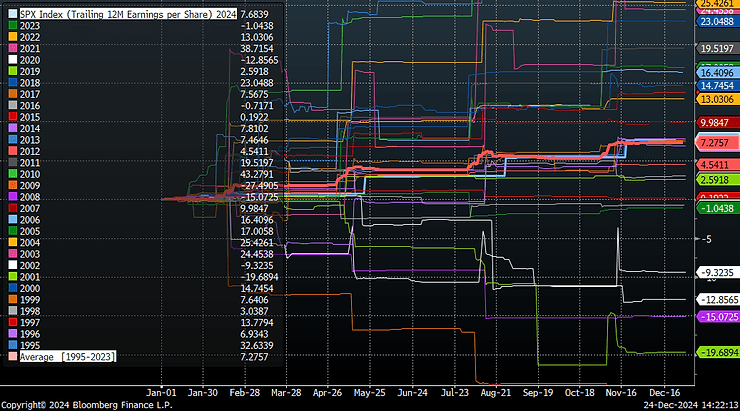
Task: Click the -19.6894 tag on right axis
Action: click(717, 353)
